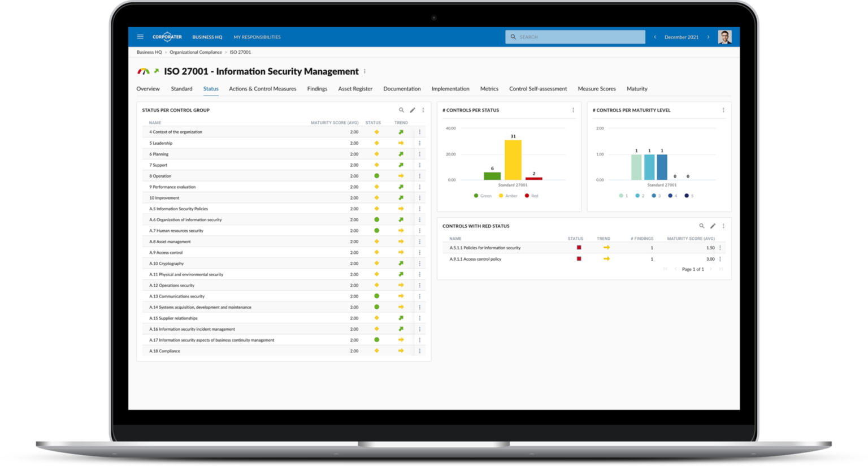Open A.5.1.1 Policies for information security
The image size is (868, 466).
[484, 247]
